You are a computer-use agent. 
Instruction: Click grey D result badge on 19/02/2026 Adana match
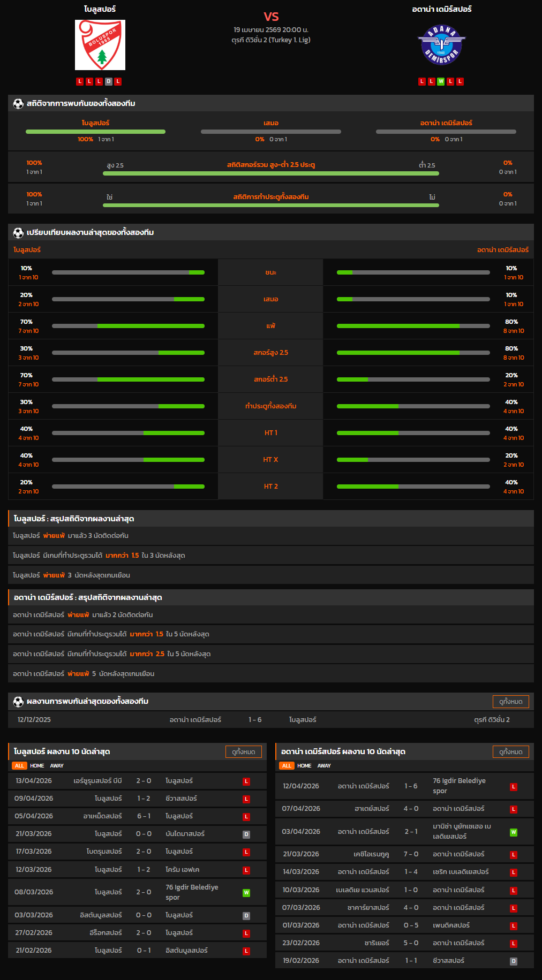click(x=513, y=961)
